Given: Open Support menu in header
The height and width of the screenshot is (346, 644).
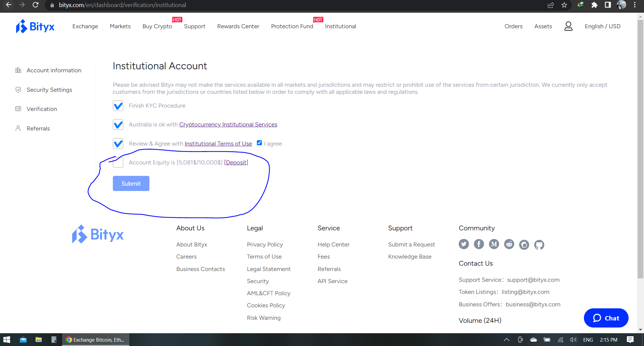Looking at the screenshot, I should 194,26.
